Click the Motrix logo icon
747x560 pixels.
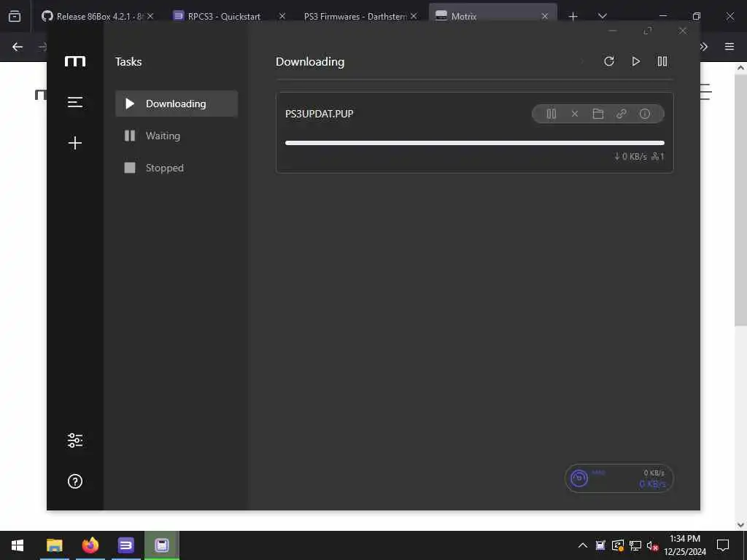[75, 61]
